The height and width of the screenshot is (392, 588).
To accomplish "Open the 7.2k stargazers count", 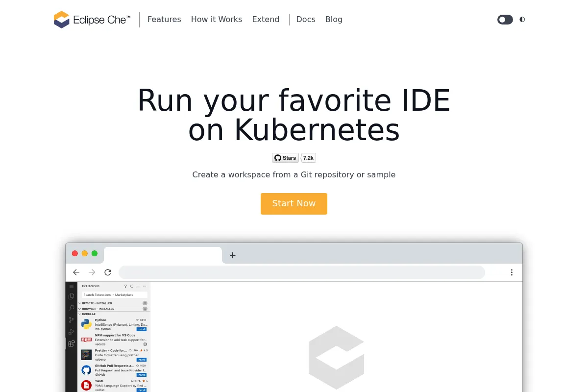I will 308,158.
